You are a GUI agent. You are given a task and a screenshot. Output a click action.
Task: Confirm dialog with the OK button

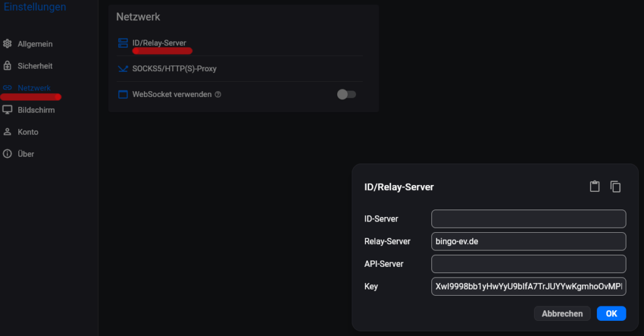point(611,313)
